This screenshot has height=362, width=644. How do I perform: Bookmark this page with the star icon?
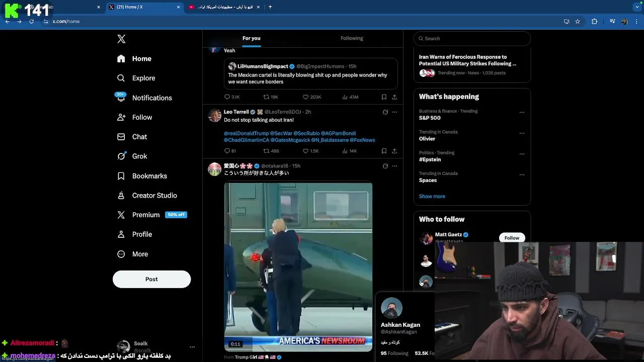[578, 22]
